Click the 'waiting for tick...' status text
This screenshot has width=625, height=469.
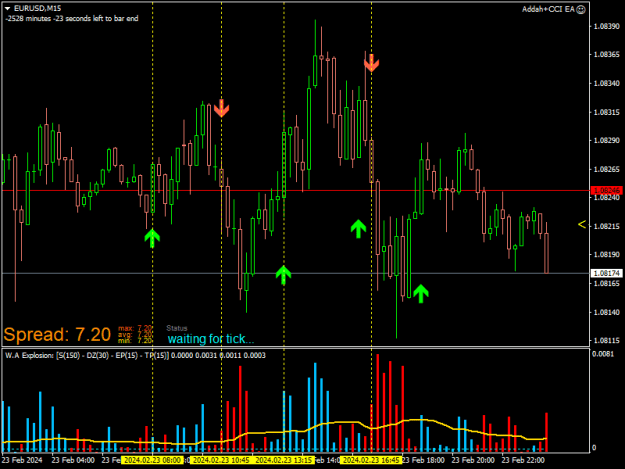[x=211, y=339]
